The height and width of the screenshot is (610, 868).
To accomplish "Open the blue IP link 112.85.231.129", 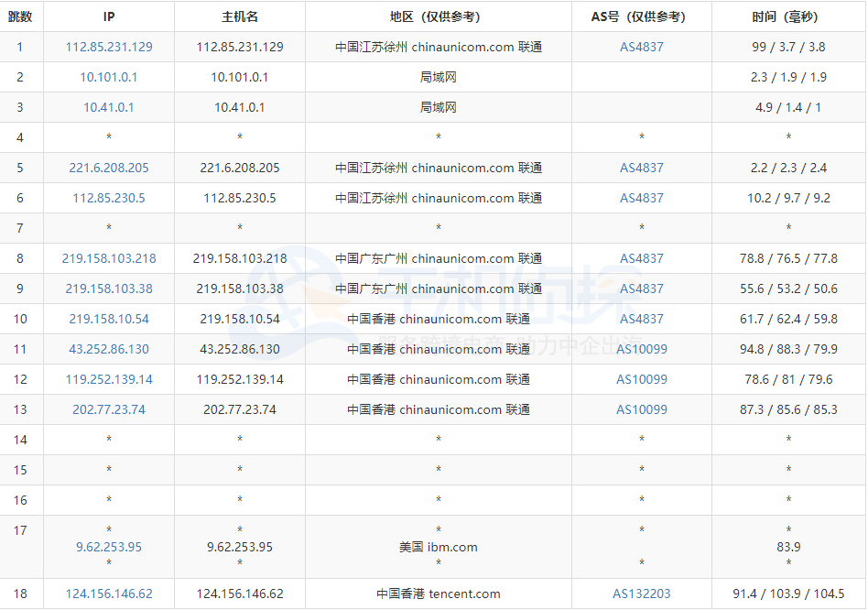I will point(109,47).
